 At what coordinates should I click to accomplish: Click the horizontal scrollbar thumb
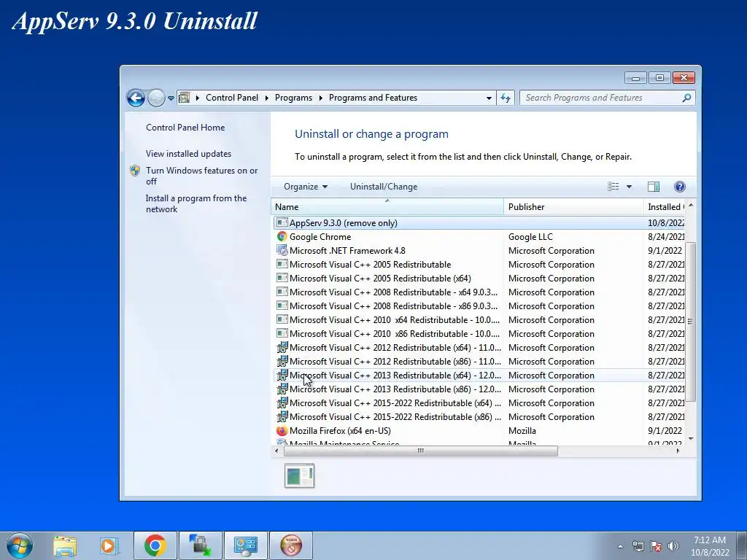point(421,451)
